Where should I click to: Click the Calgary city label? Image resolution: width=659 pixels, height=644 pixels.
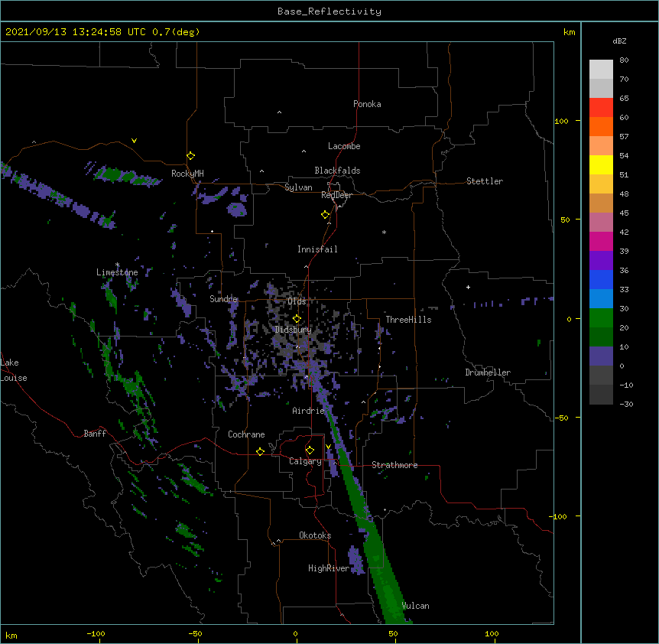pos(305,461)
